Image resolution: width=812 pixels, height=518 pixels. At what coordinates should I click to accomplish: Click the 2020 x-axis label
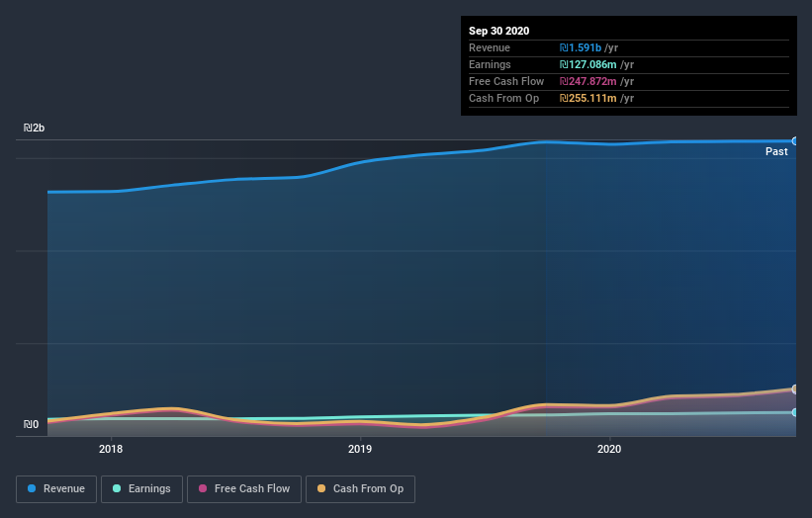(609, 449)
